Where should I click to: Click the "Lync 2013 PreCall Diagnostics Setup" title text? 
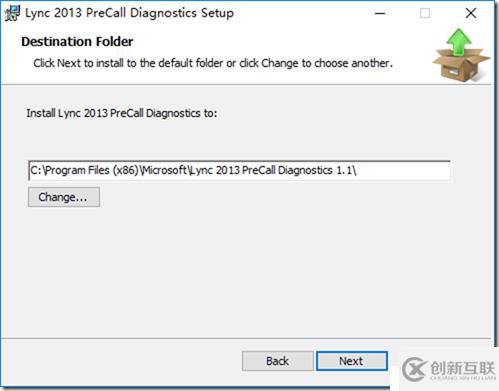129,13
